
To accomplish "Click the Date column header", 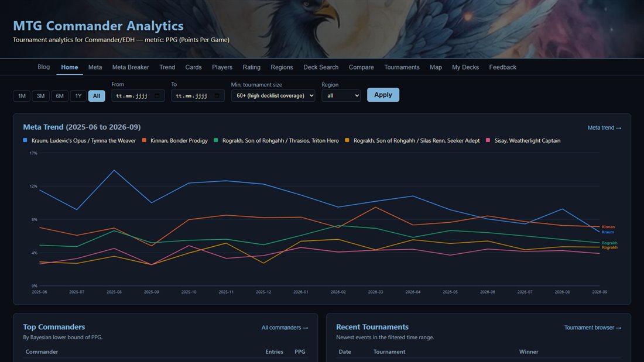I will click(x=345, y=351).
